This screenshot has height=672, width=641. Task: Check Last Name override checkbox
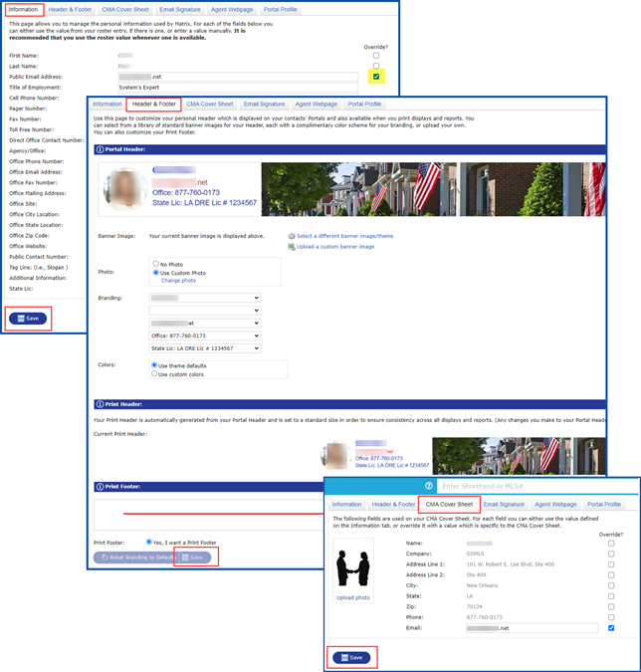(376, 66)
